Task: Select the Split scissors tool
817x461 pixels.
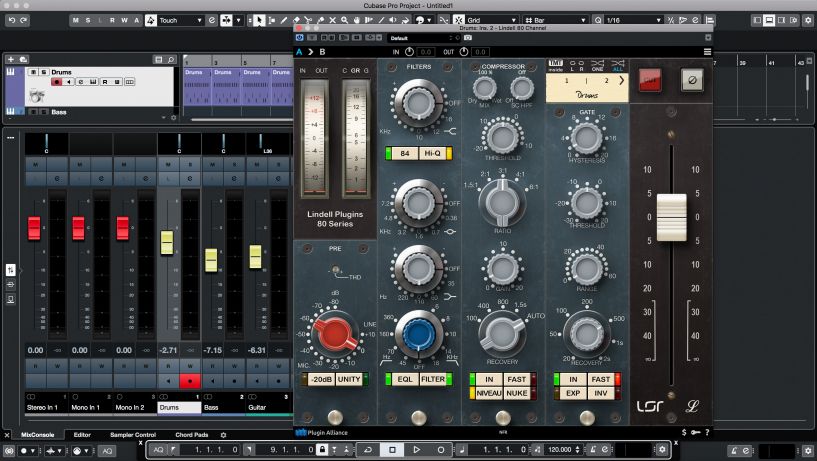Action: (308, 20)
